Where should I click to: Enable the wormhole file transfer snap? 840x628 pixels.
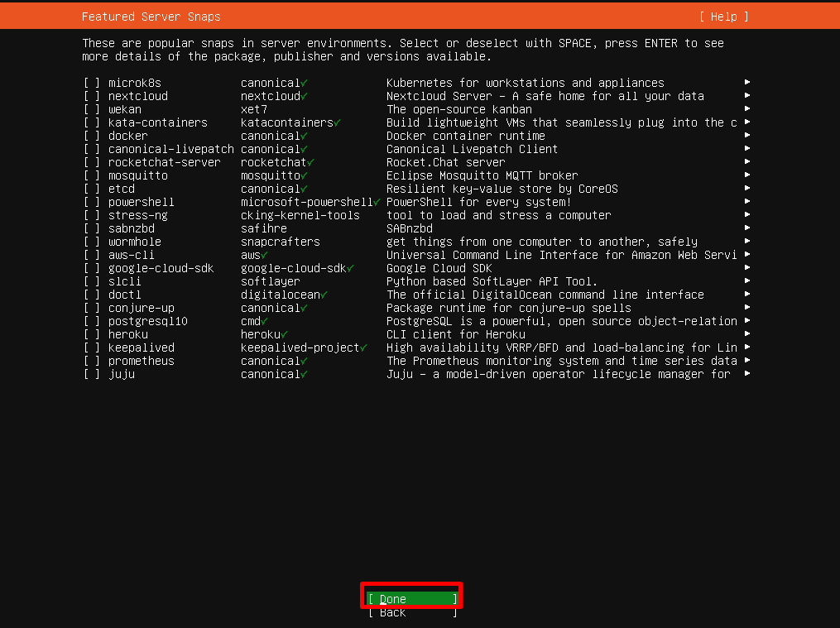click(x=92, y=241)
